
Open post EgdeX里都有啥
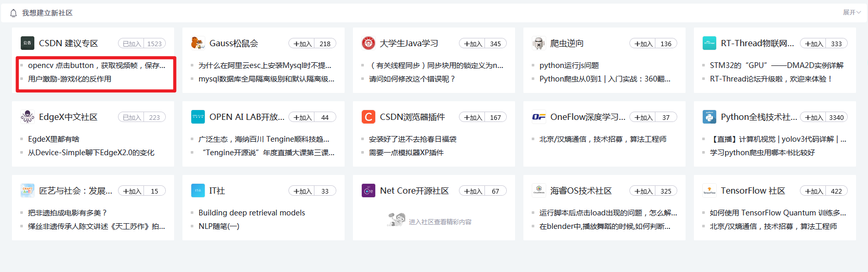[x=54, y=139]
